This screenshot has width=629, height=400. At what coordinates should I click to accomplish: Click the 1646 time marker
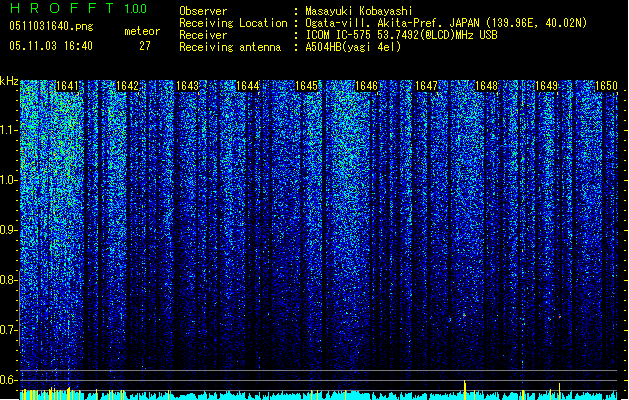click(366, 86)
